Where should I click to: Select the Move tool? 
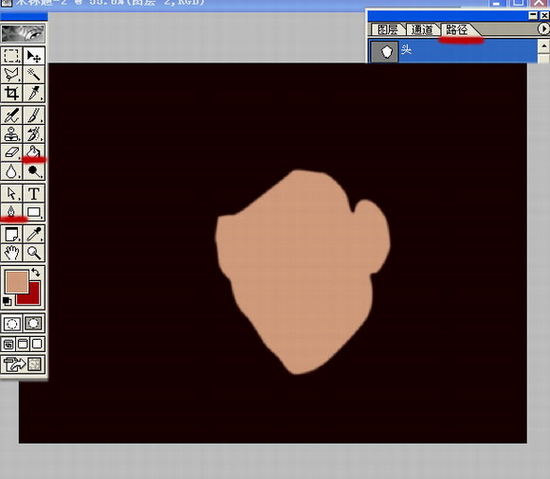click(34, 56)
